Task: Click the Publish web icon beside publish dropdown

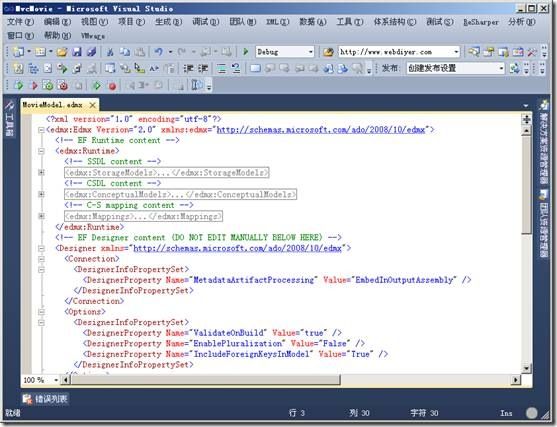Action: (514, 68)
